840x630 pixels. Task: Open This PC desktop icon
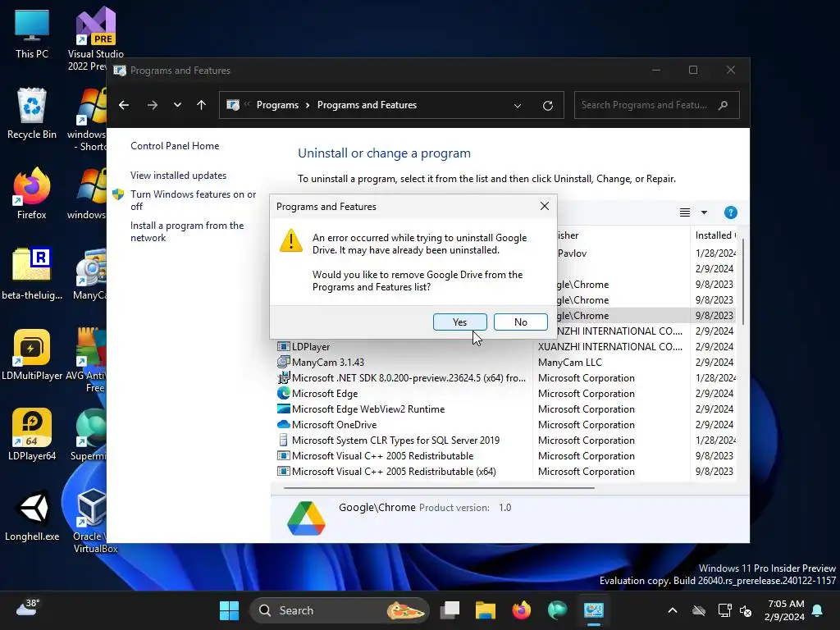coord(32,34)
